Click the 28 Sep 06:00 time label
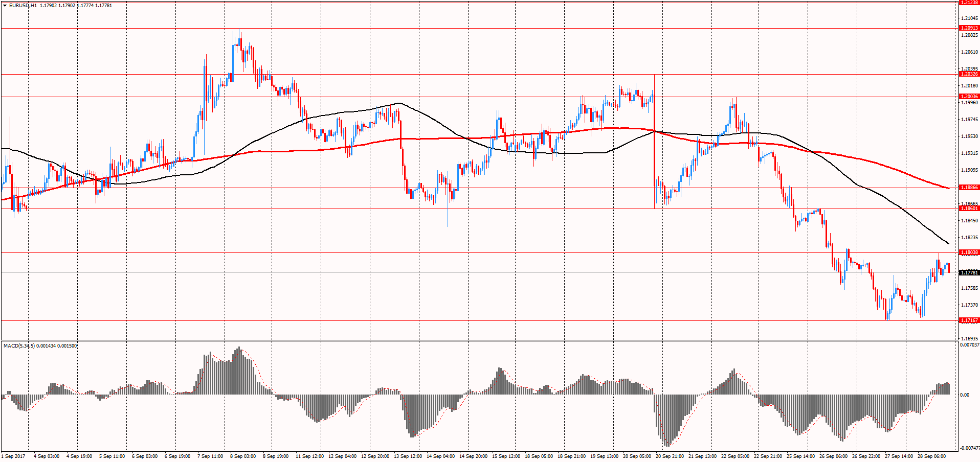The image size is (980, 462). pos(931,456)
